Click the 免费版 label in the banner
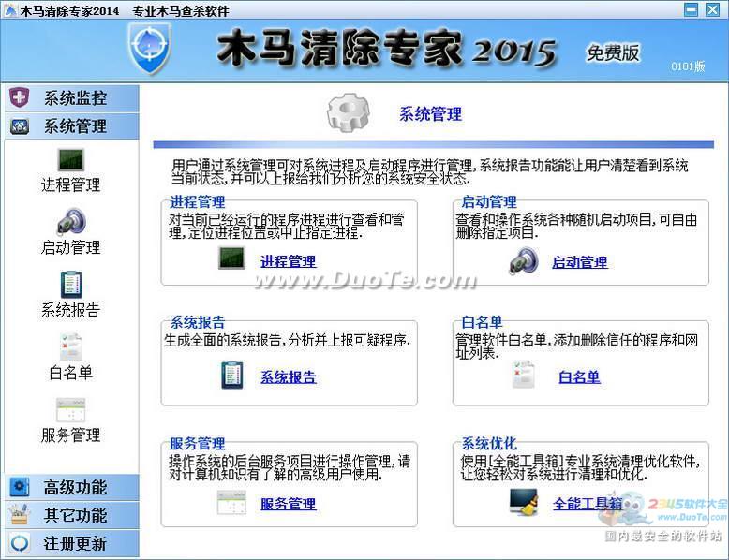The height and width of the screenshot is (560, 729). tap(613, 52)
